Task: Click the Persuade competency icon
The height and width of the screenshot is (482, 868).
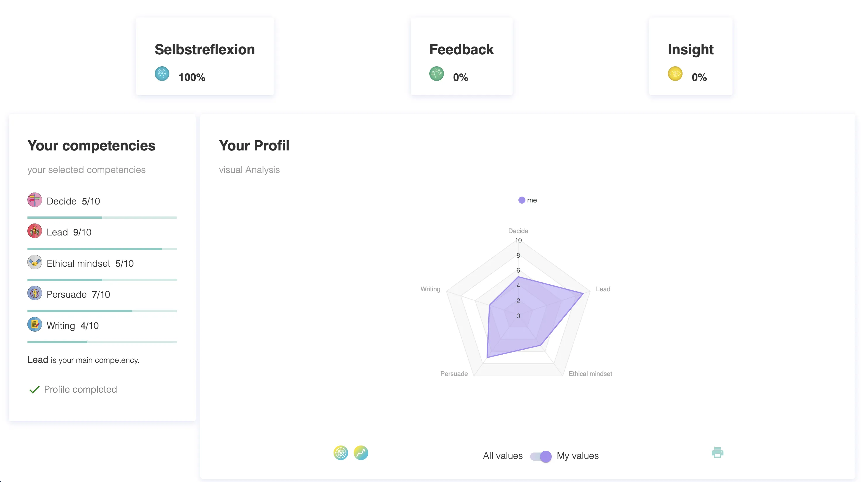Action: click(x=34, y=293)
